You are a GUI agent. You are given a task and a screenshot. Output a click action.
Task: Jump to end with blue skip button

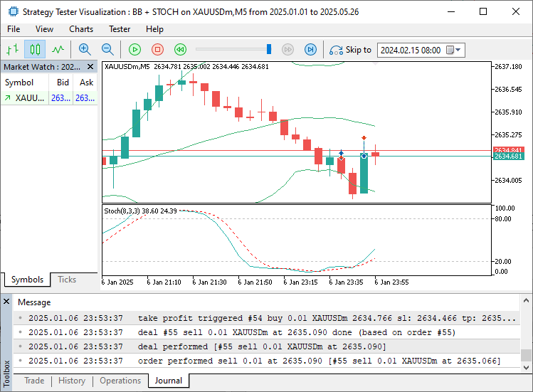tap(310, 49)
